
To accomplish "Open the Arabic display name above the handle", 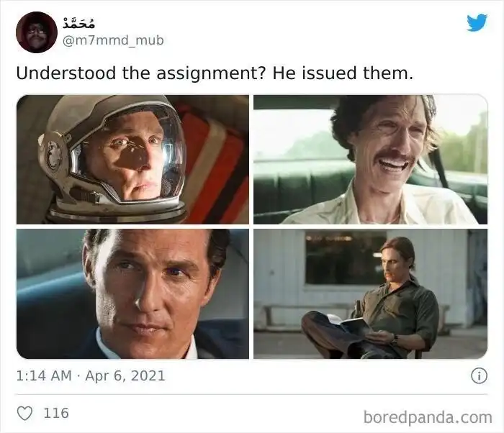I will tap(78, 22).
